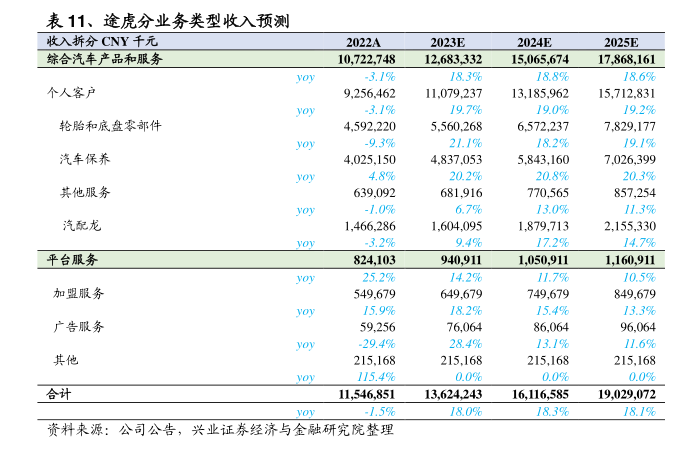
Task: Click the total value 19,029,072
Action: (627, 394)
